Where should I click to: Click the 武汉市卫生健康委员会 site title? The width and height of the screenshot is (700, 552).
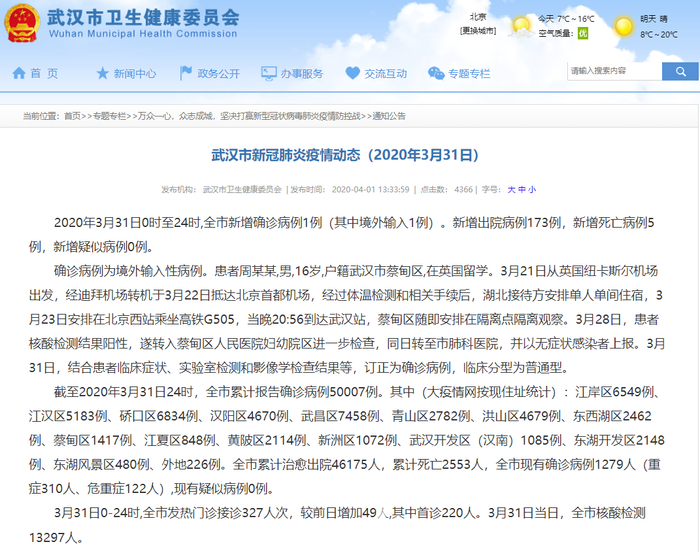[143, 18]
